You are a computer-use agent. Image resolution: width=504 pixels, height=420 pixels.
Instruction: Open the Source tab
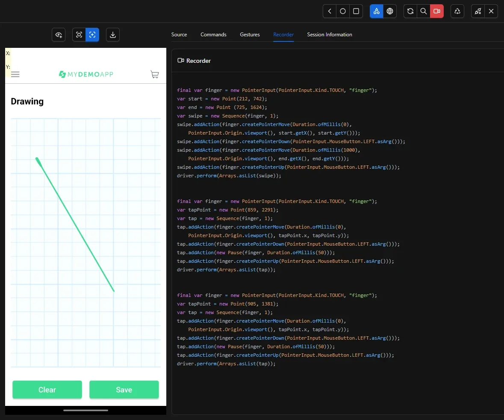point(179,34)
